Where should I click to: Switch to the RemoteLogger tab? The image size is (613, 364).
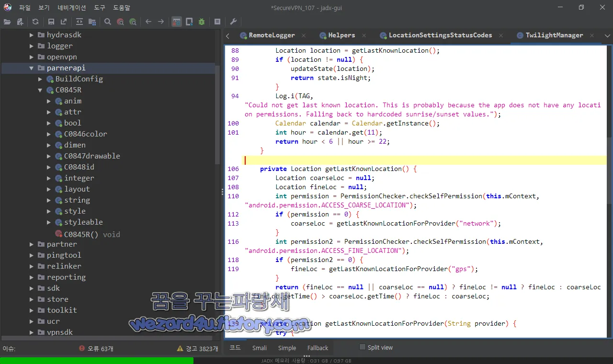[x=272, y=35]
